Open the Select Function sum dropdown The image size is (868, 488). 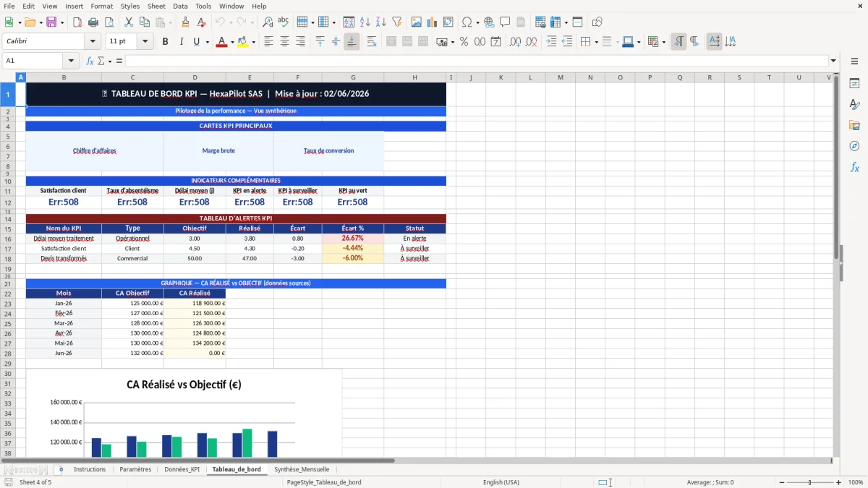click(x=110, y=61)
